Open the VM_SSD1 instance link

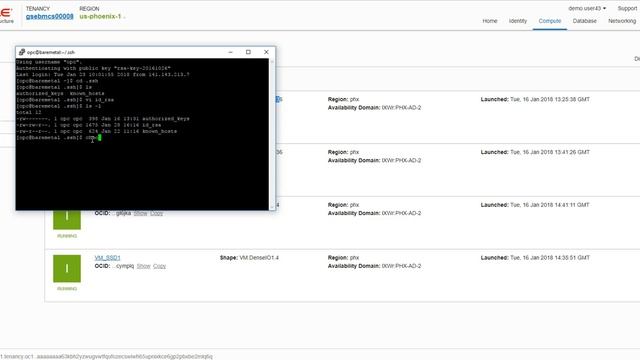[x=107, y=258]
